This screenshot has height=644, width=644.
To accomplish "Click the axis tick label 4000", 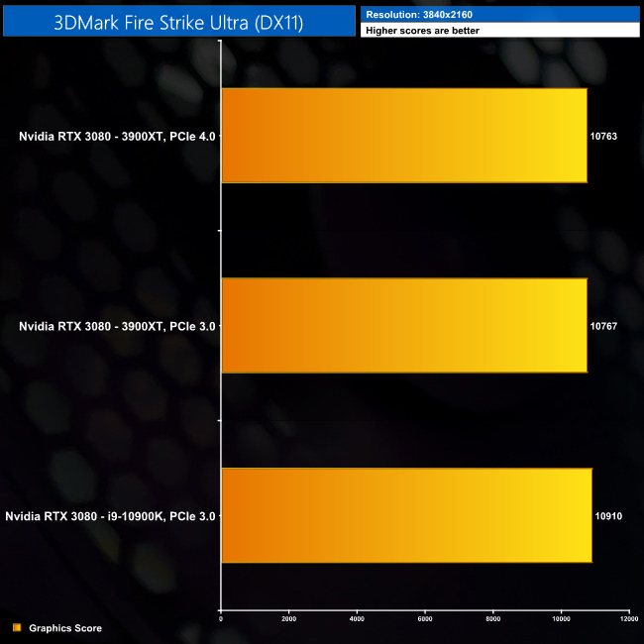I will tap(357, 619).
